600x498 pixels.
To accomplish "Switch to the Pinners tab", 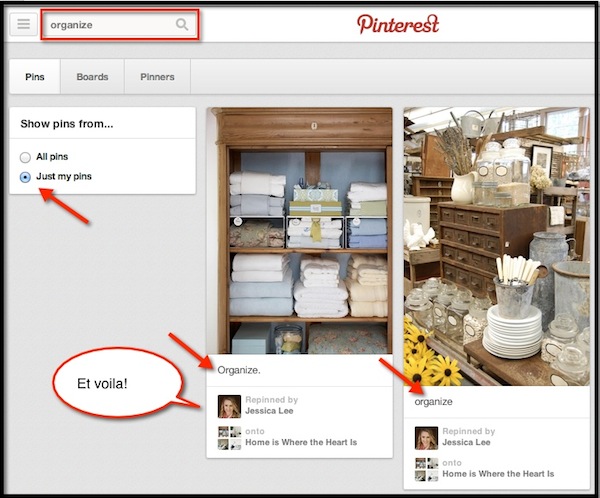I will point(157,77).
